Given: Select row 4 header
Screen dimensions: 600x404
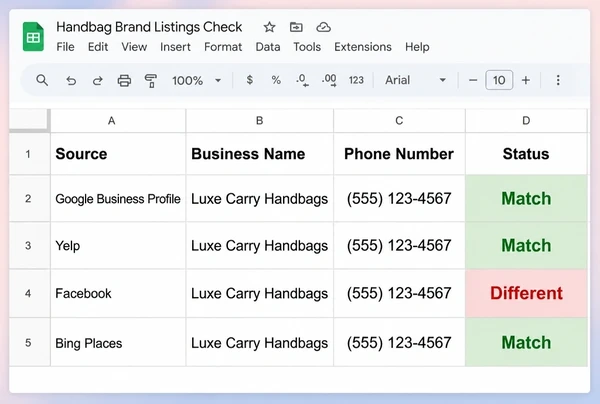Looking at the screenshot, I should pos(29,293).
